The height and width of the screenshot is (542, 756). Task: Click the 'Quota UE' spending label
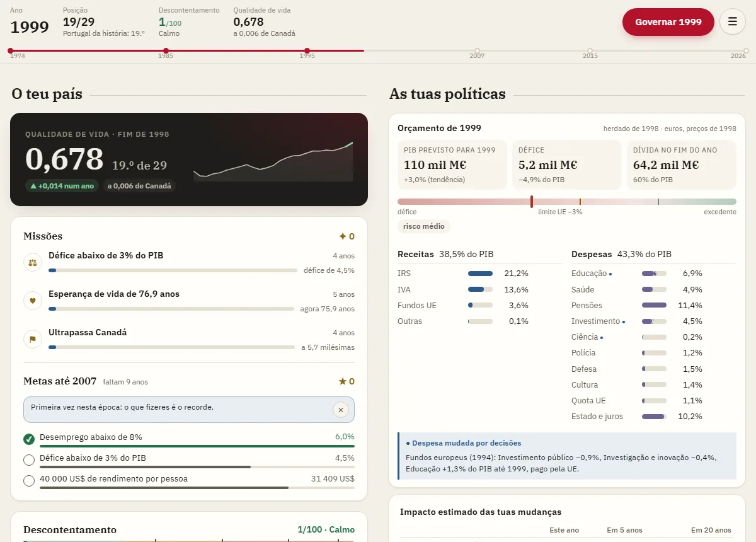click(588, 401)
